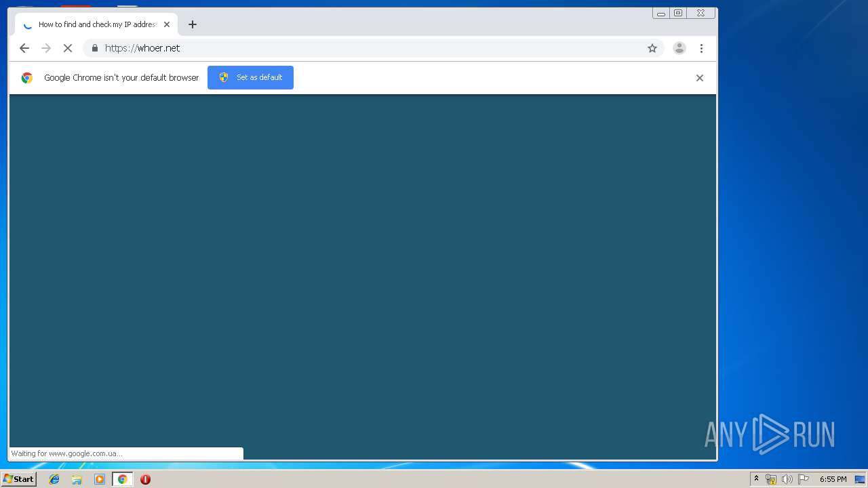Select the 'How to find and check my IP' tab
Screen dimensions: 868x488
click(96, 24)
